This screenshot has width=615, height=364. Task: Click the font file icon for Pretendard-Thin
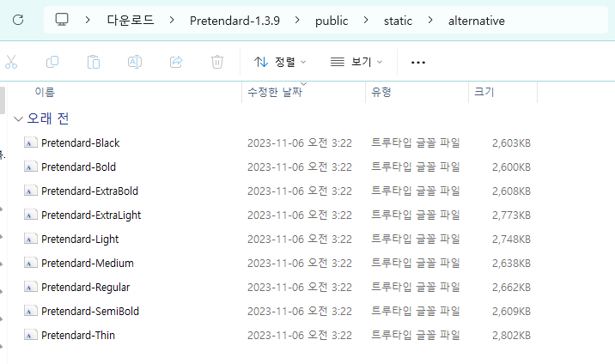(31, 335)
